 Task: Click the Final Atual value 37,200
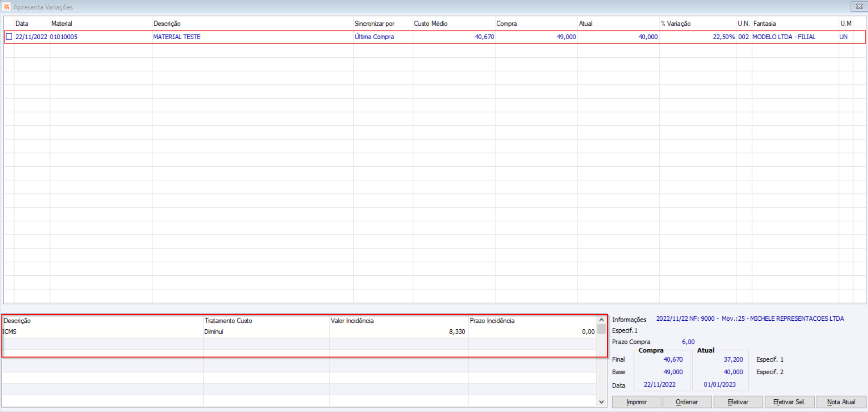click(x=733, y=360)
